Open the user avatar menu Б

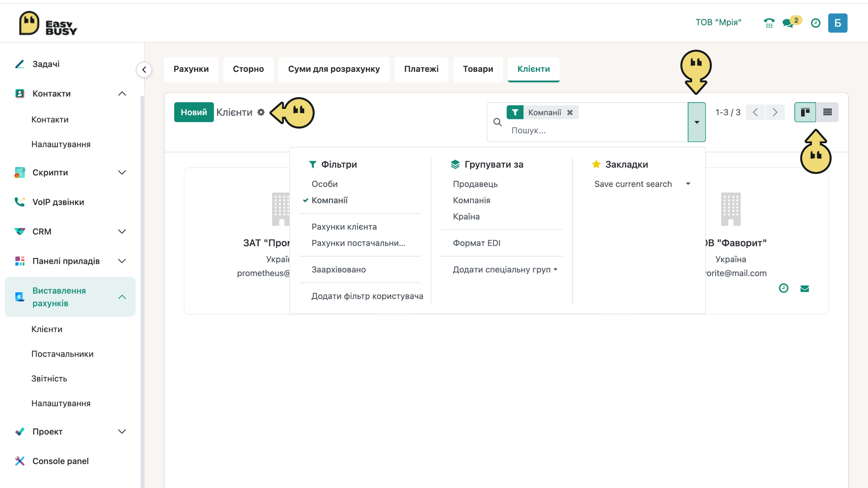(838, 23)
